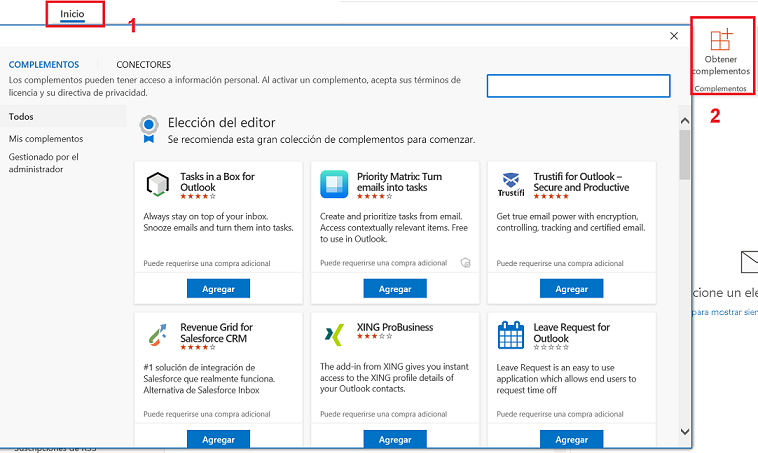
Task: Add Revenue Grid with Agregar button
Action: click(219, 439)
